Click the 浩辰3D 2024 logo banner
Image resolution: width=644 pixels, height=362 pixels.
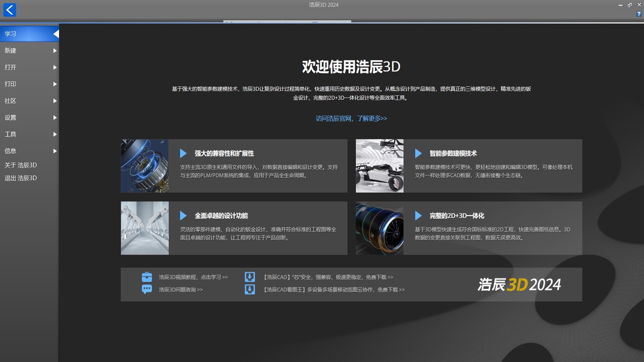[519, 284]
